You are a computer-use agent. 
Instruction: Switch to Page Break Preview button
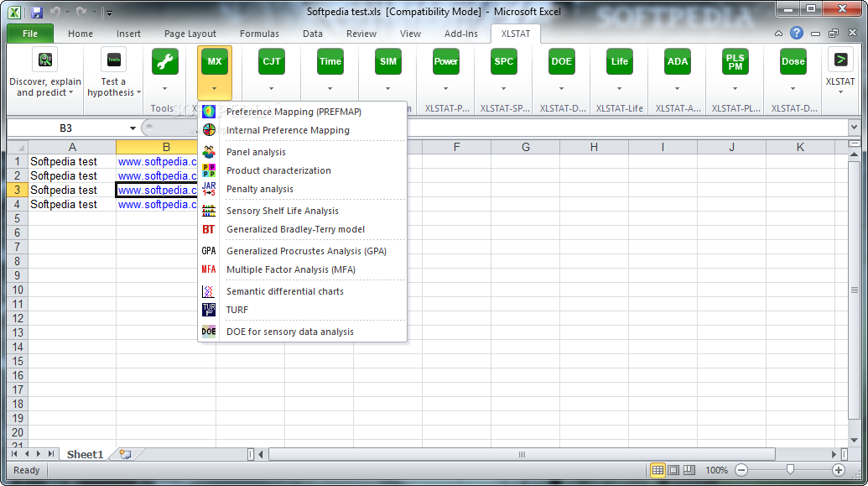pyautogui.click(x=689, y=470)
